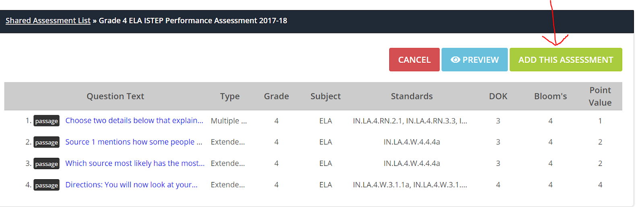Click the Add This Assessment button
The height and width of the screenshot is (207, 644).
coord(566,60)
